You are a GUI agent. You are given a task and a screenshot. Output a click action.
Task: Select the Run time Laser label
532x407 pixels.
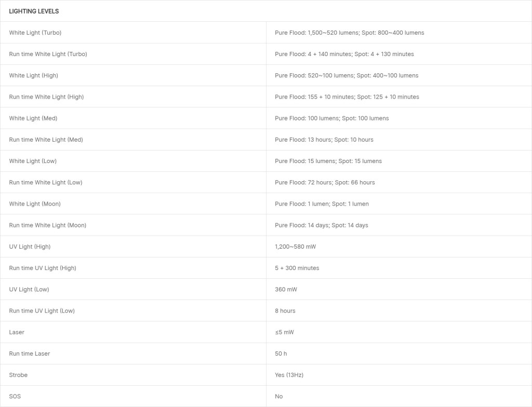[x=29, y=354]
